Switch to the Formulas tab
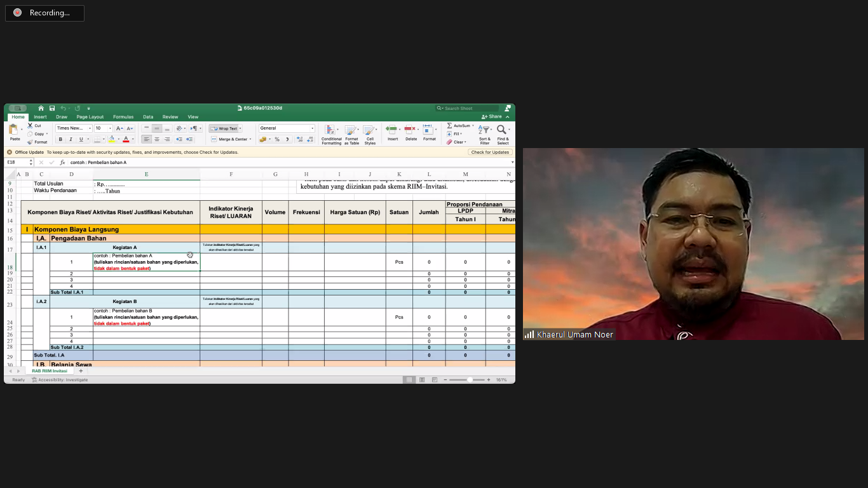 [123, 117]
